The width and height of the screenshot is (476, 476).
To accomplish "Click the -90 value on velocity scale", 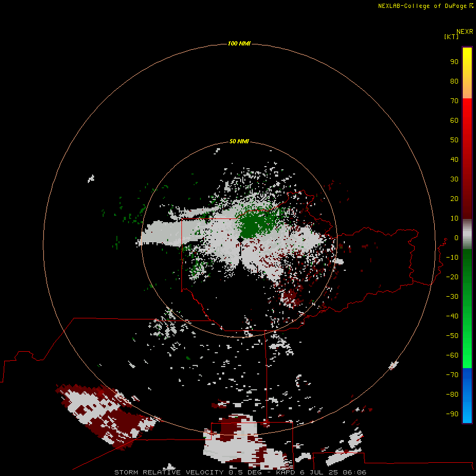I will point(452,414).
